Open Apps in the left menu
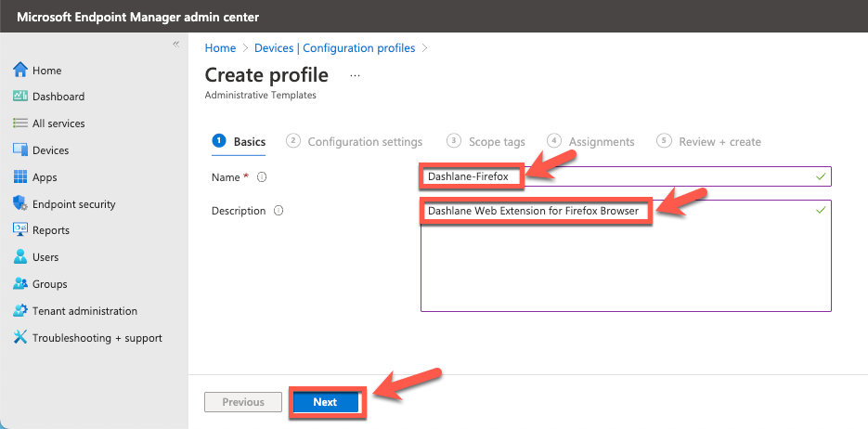868x429 pixels. tap(45, 177)
